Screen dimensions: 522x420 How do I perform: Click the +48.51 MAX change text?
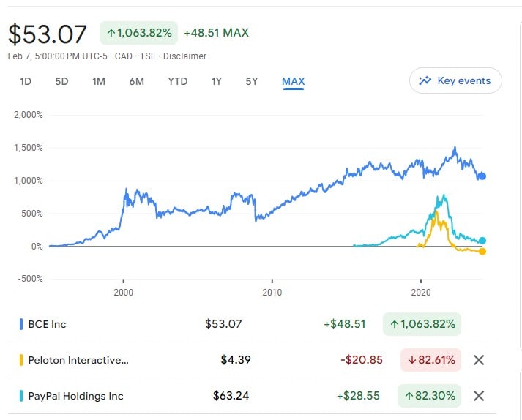click(217, 33)
